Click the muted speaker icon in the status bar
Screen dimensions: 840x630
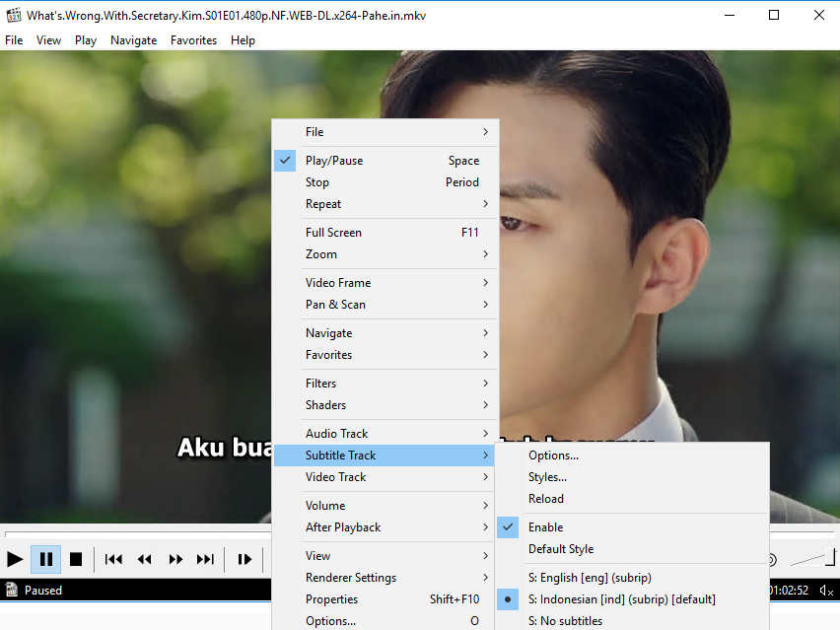pos(826,591)
